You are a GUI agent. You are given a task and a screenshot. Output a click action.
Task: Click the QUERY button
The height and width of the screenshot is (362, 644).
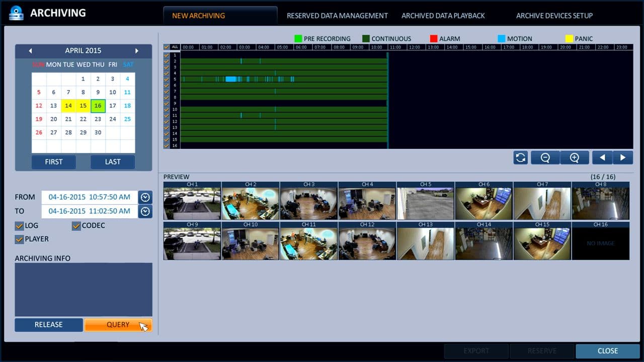pyautogui.click(x=118, y=325)
